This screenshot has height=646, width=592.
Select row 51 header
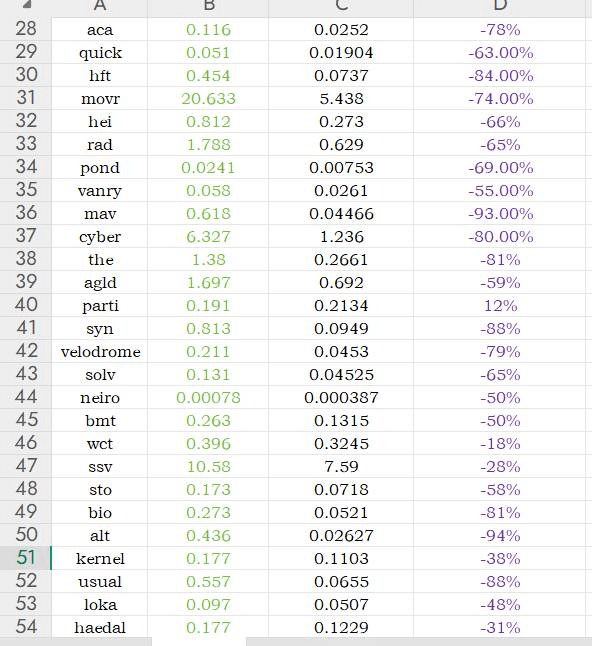tap(26, 558)
